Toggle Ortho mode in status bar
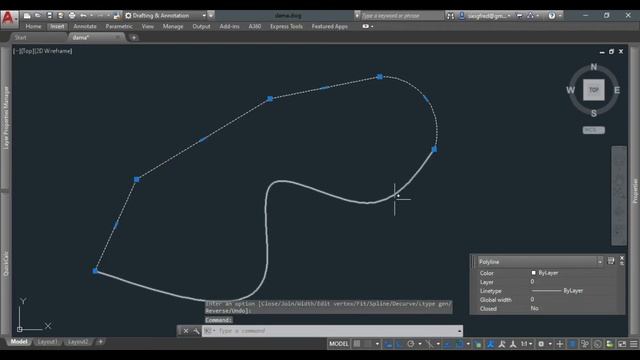The width and height of the screenshot is (640, 360). tap(399, 344)
